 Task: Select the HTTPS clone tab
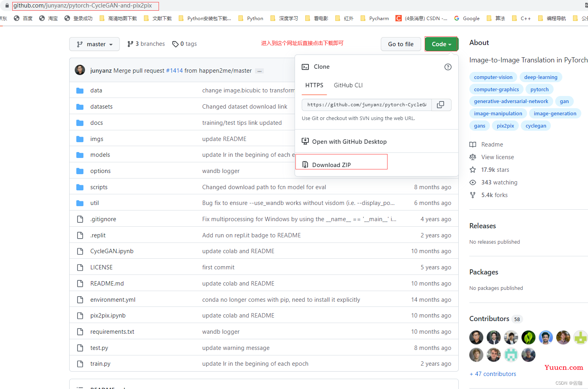314,85
